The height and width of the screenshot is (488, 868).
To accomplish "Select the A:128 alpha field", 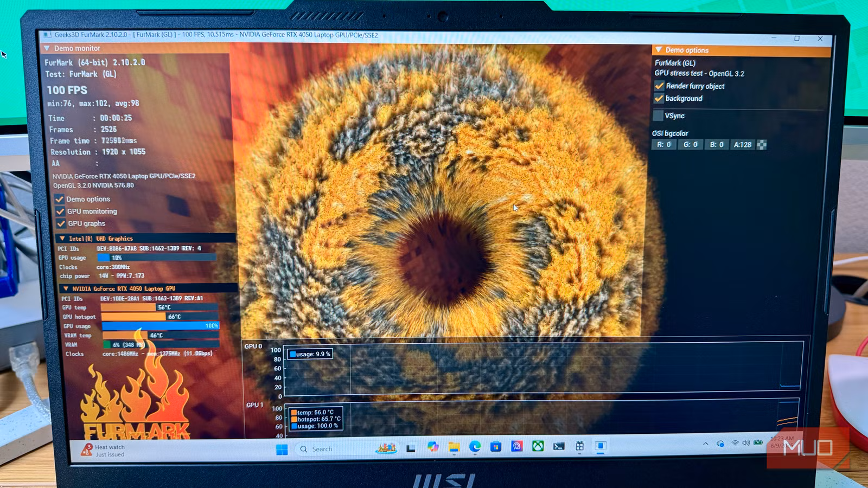I will [742, 145].
